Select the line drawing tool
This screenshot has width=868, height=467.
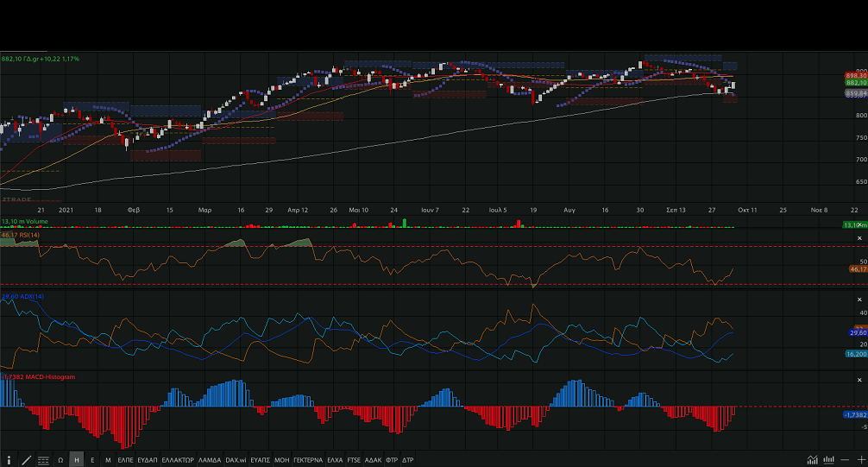tap(27, 460)
